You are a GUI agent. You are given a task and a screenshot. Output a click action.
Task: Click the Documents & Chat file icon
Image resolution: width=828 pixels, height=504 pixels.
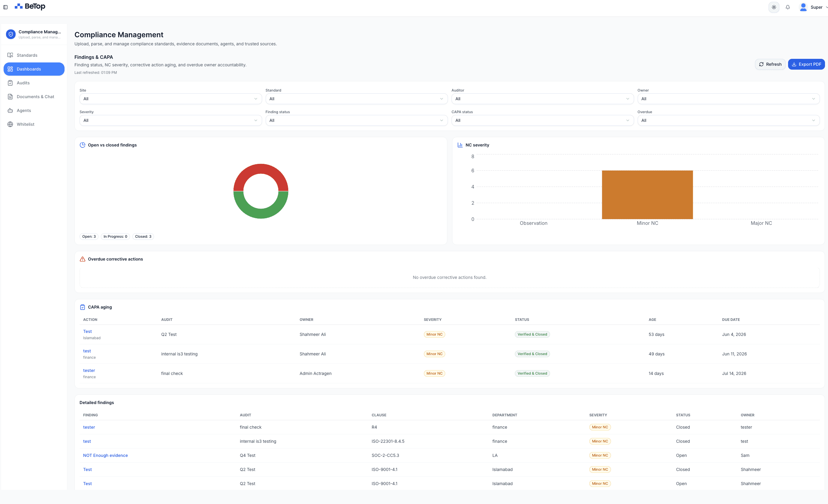[x=10, y=96]
